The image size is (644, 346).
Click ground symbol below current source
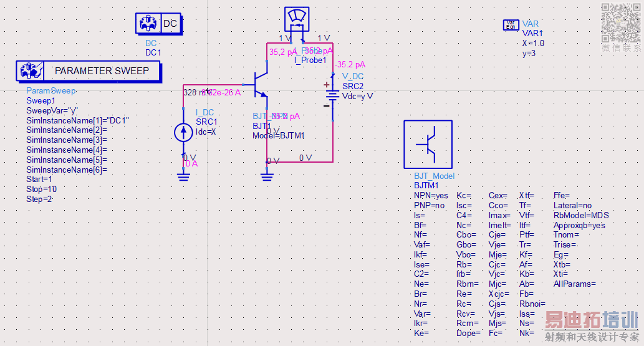[183, 176]
